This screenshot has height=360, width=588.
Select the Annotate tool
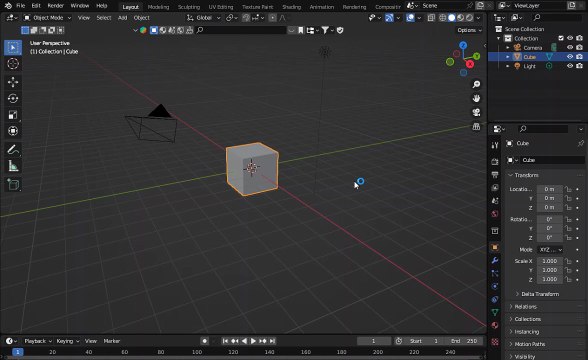pyautogui.click(x=13, y=150)
